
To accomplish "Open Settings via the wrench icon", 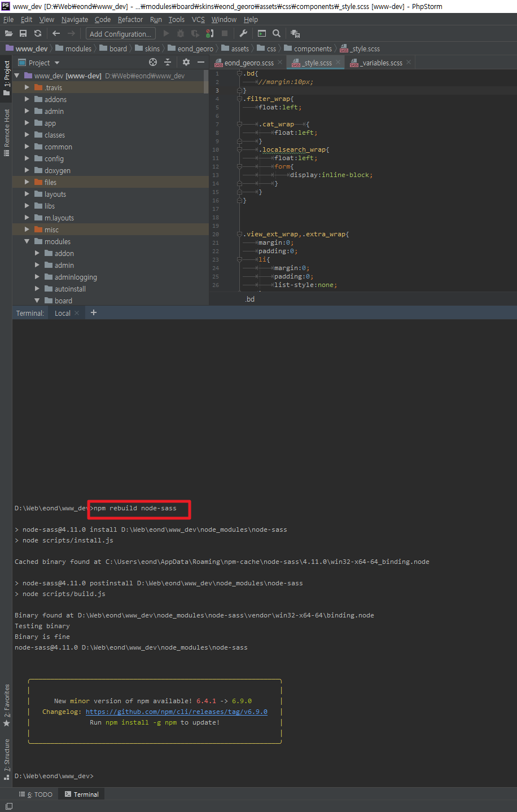I will pos(243,34).
